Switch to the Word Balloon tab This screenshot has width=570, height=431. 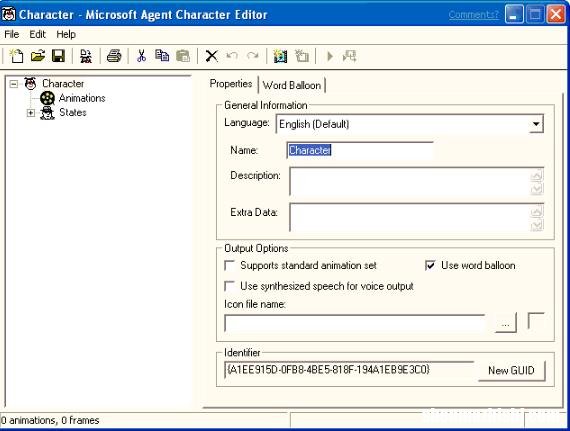292,85
